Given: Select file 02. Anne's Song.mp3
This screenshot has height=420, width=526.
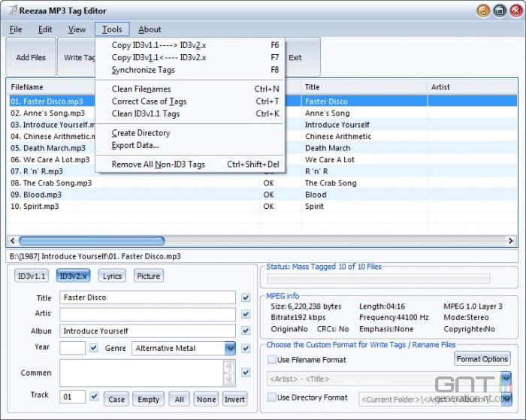Looking at the screenshot, I should coord(47,113).
